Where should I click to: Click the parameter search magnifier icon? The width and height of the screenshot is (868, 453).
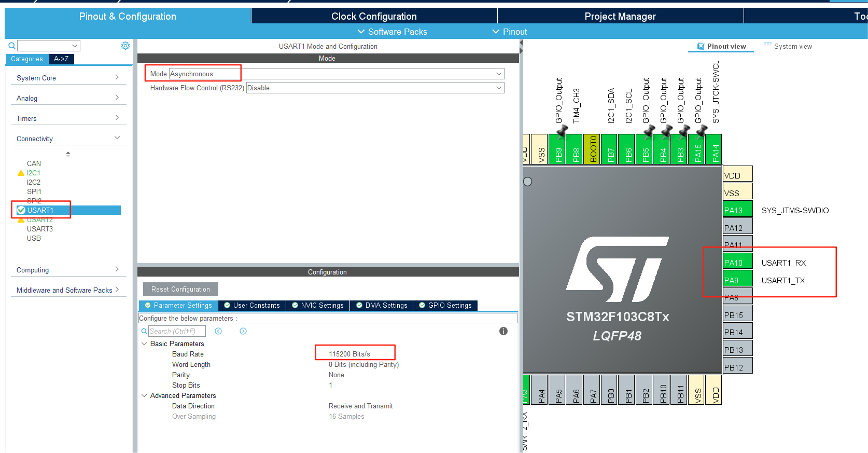144,331
